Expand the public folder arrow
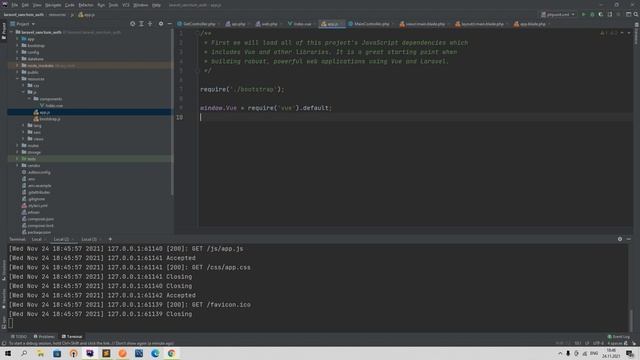640x360 pixels. tap(17, 72)
